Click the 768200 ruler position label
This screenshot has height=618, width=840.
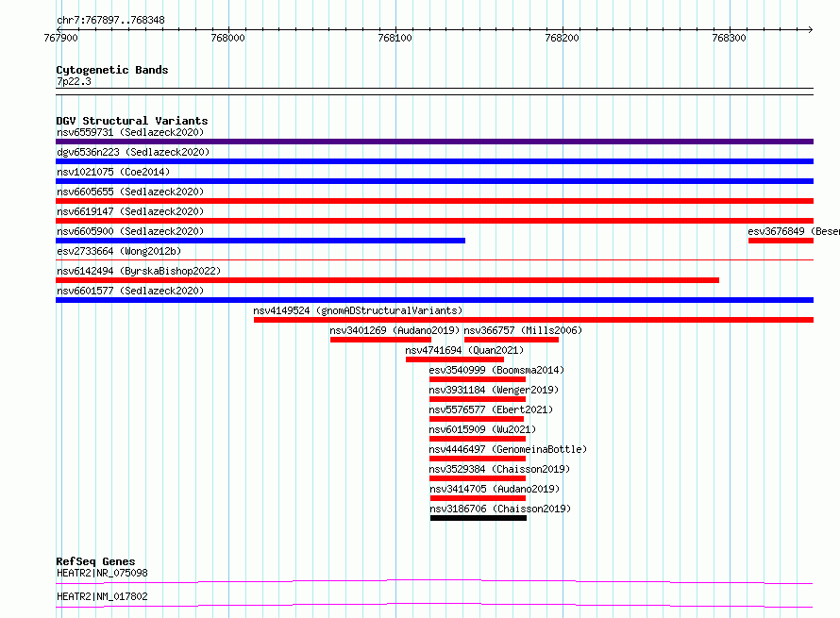coord(562,38)
